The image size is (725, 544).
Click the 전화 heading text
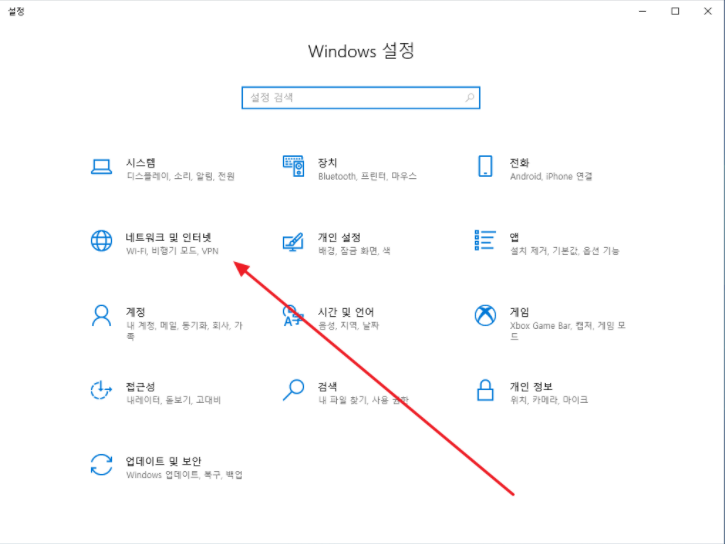pos(519,163)
